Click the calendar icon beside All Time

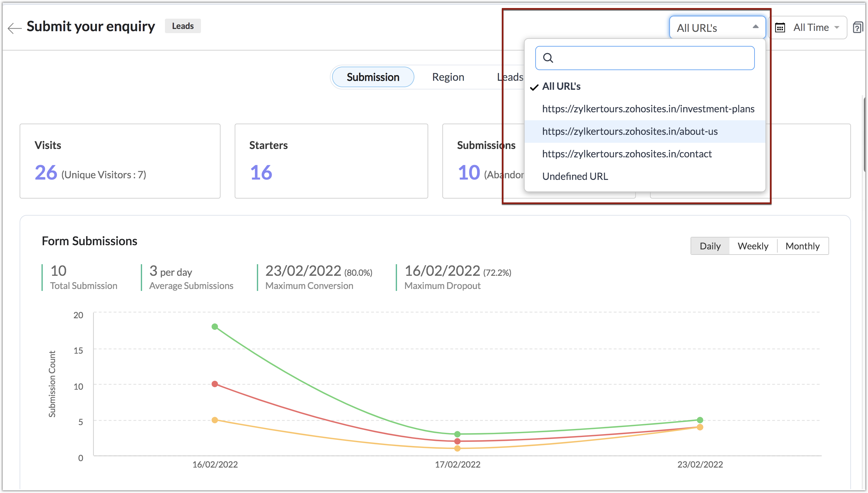tap(780, 27)
